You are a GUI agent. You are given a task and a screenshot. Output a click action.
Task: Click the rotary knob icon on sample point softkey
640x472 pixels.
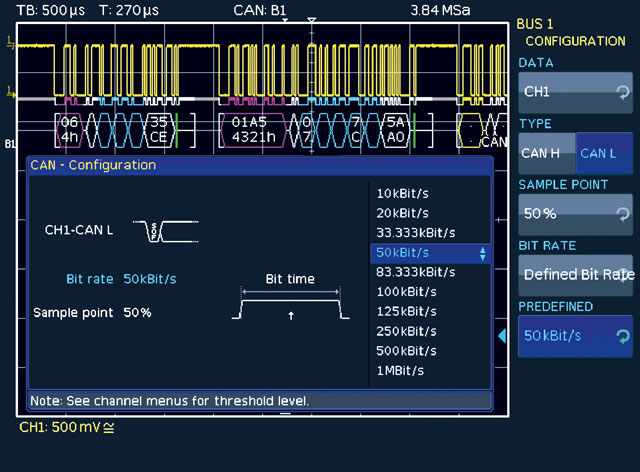[623, 214]
